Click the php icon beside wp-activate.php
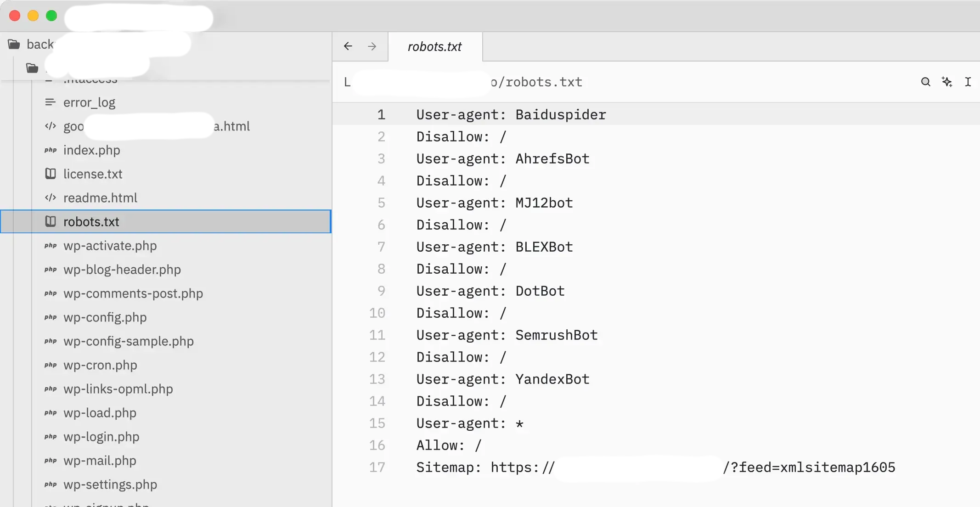This screenshot has height=507, width=980. coord(51,246)
